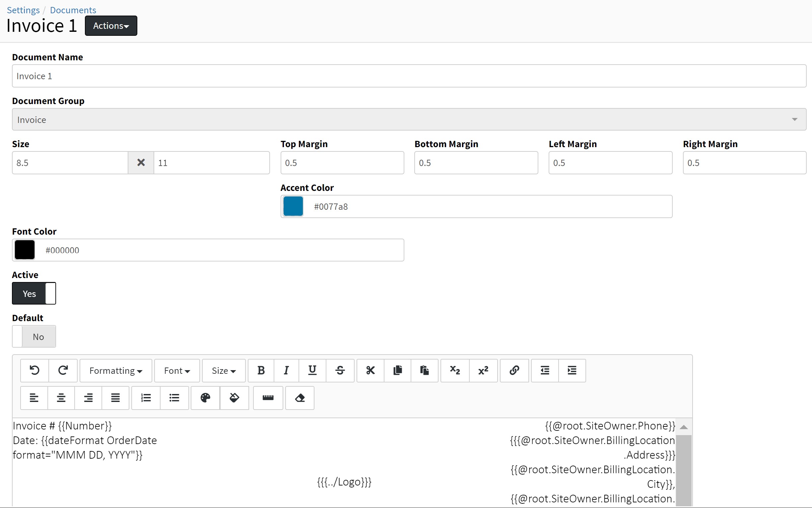Open the Font dropdown in toolbar
The image size is (812, 508).
177,370
